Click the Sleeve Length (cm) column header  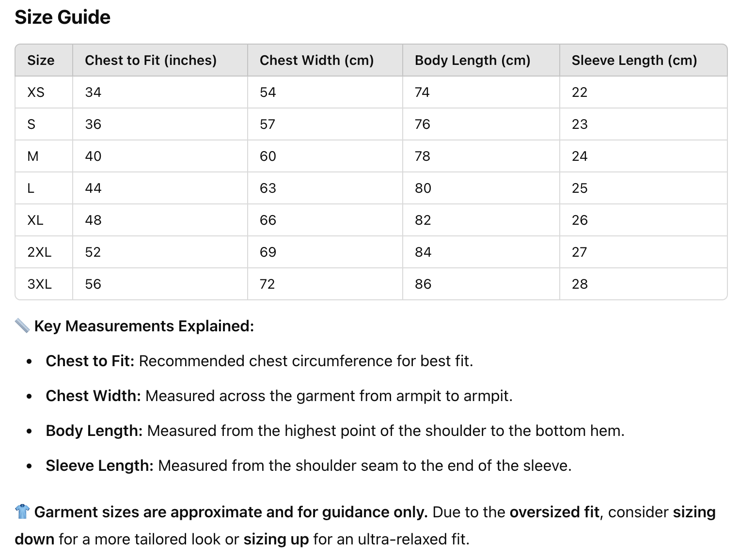tap(634, 61)
